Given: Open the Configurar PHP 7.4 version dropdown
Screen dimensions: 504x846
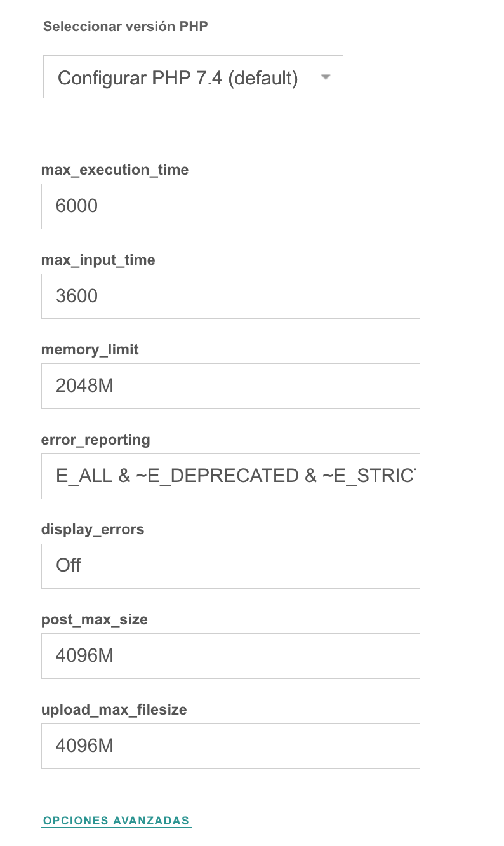Looking at the screenshot, I should (193, 77).
